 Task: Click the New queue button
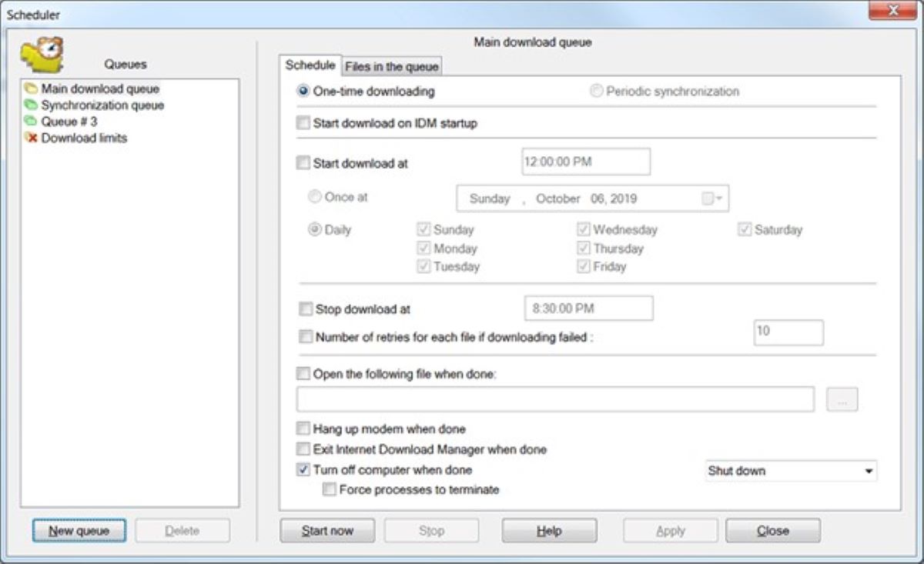(79, 531)
